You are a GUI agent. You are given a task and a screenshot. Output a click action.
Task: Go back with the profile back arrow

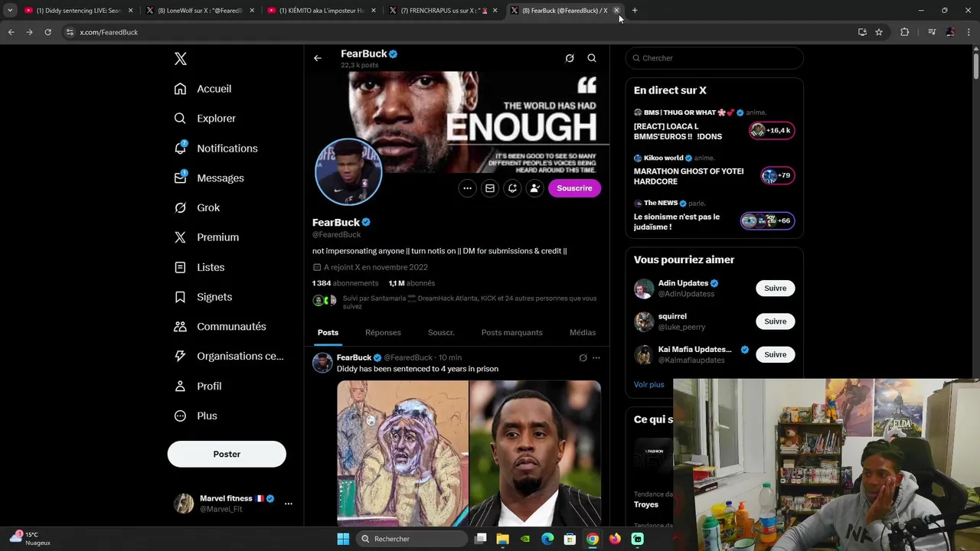318,58
